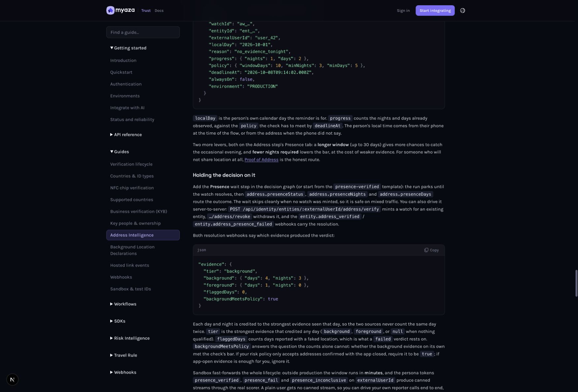
Task: Expand the bottom Webhooks section
Action: 123,373
